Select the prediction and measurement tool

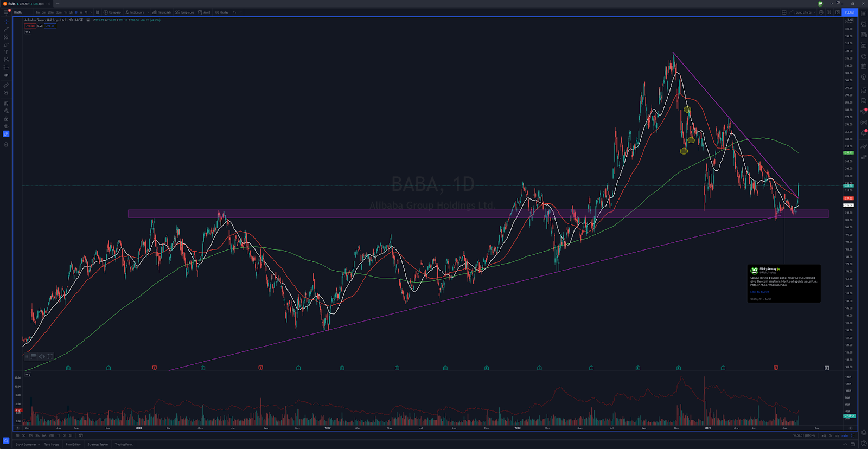tap(6, 68)
